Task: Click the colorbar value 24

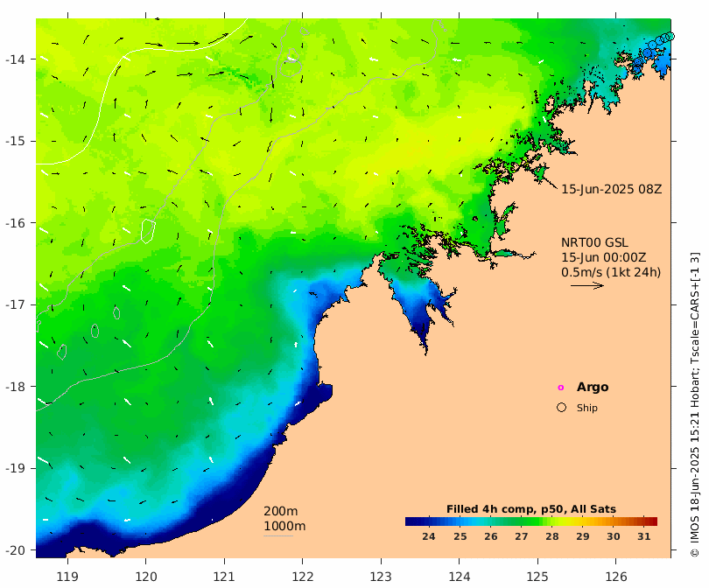Action: pyautogui.click(x=428, y=536)
